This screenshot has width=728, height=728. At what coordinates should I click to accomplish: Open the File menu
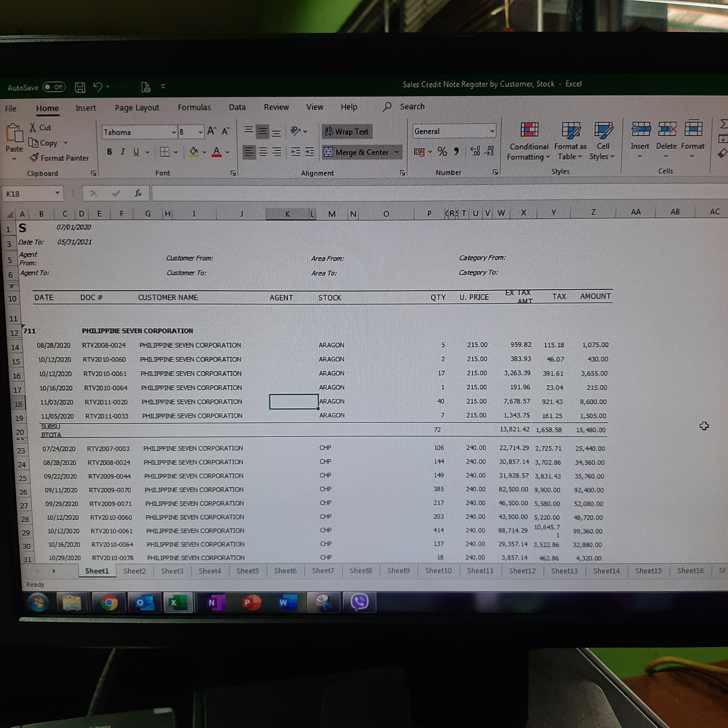[11, 109]
